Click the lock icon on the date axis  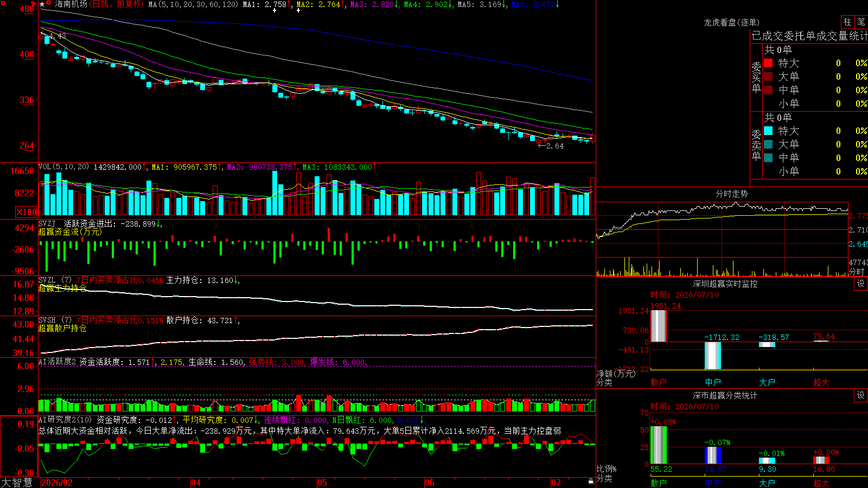(591, 481)
